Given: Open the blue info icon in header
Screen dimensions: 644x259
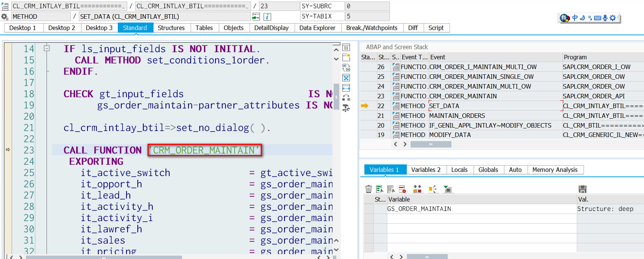Looking at the screenshot, I should pyautogui.click(x=267, y=17).
